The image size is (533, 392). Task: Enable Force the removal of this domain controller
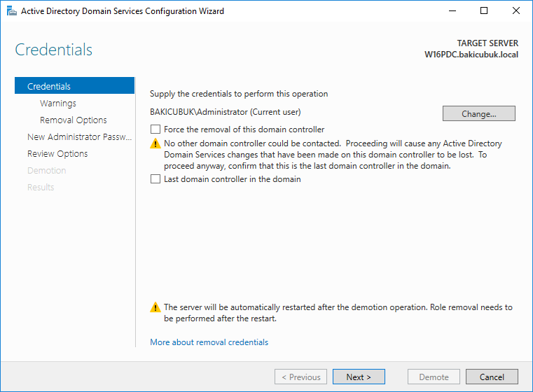tap(155, 129)
